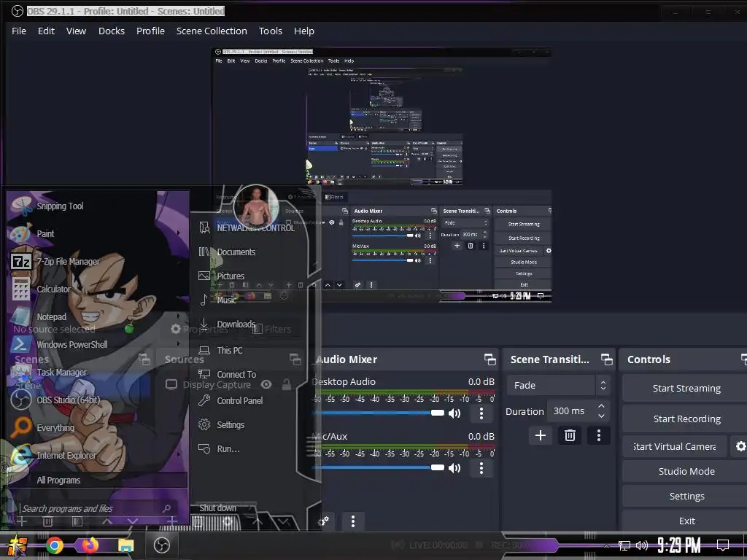Open OBS Settings button in Controls
Viewport: 747px width, 560px height.
tap(686, 496)
